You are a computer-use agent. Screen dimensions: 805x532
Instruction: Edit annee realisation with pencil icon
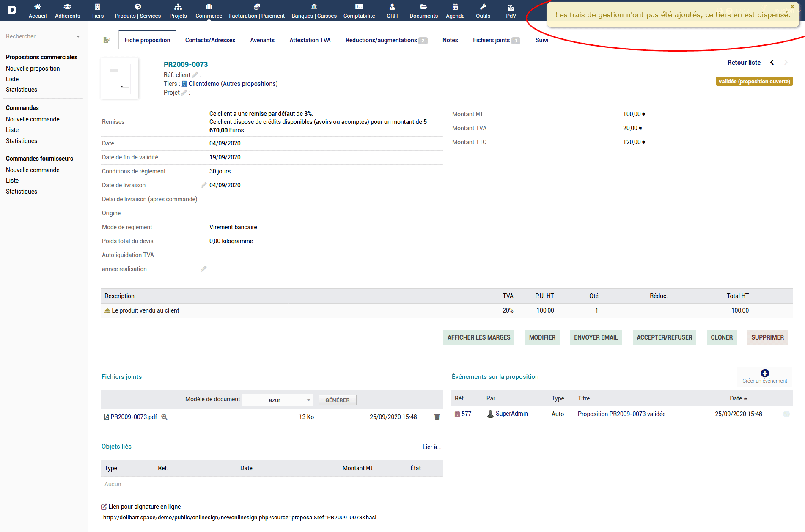pyautogui.click(x=203, y=269)
